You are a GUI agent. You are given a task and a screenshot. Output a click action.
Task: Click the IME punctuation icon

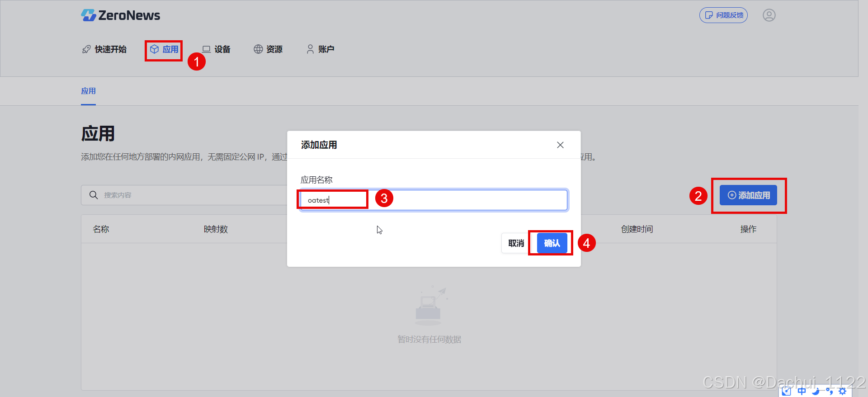click(829, 392)
